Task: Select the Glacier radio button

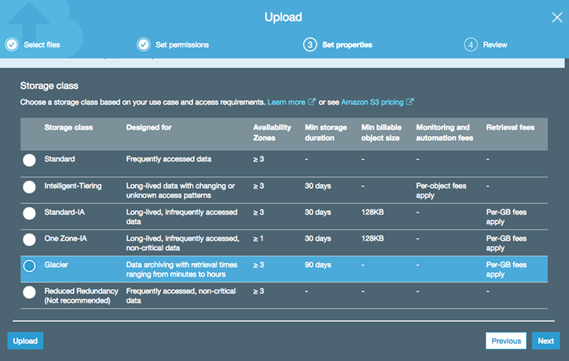Action: 29,266
